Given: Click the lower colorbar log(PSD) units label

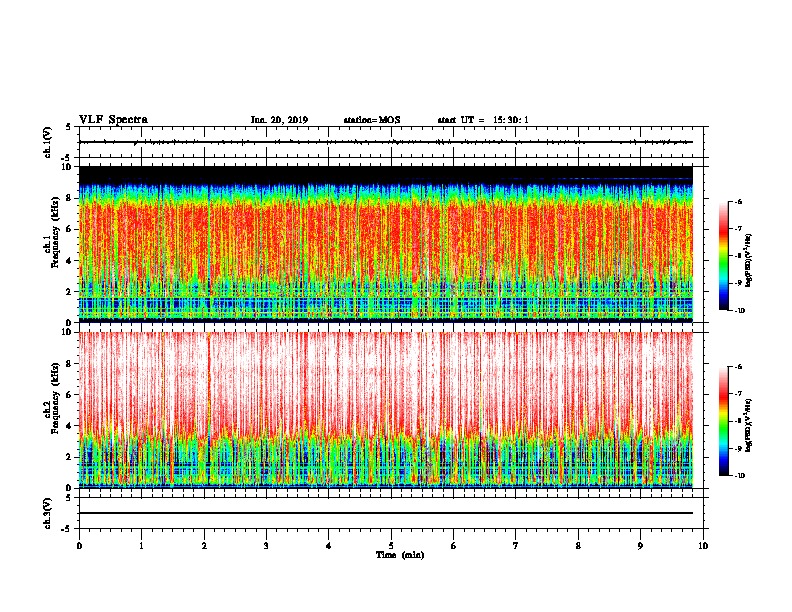Looking at the screenshot, I should (749, 425).
